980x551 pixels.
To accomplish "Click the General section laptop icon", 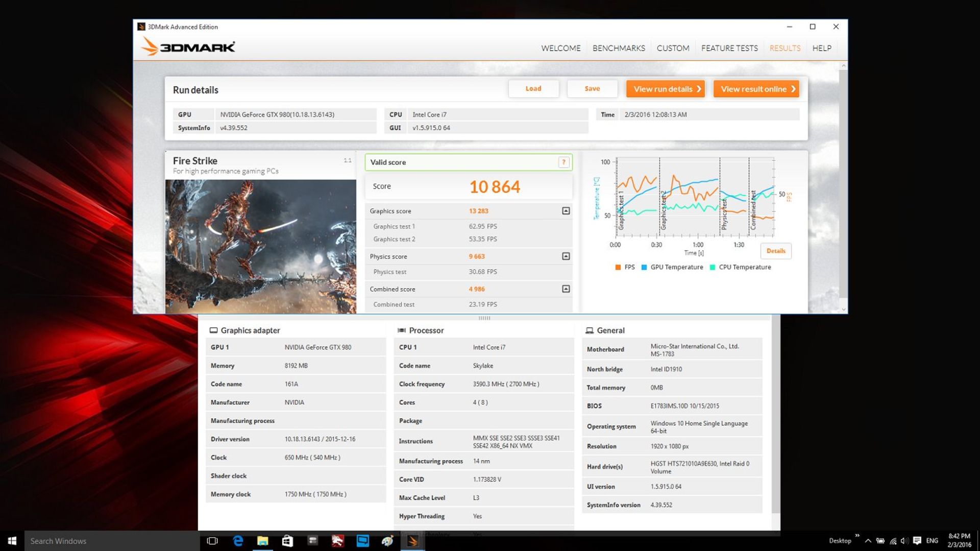I will (x=590, y=330).
